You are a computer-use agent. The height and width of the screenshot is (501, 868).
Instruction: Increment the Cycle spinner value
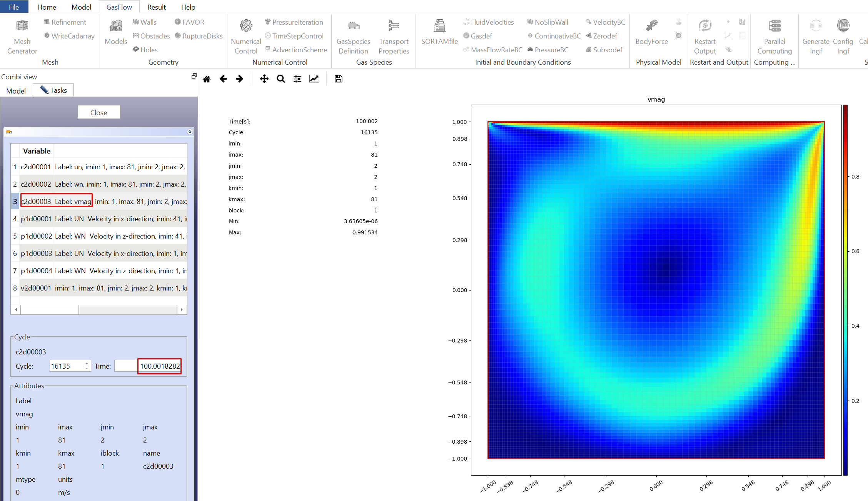tap(87, 363)
